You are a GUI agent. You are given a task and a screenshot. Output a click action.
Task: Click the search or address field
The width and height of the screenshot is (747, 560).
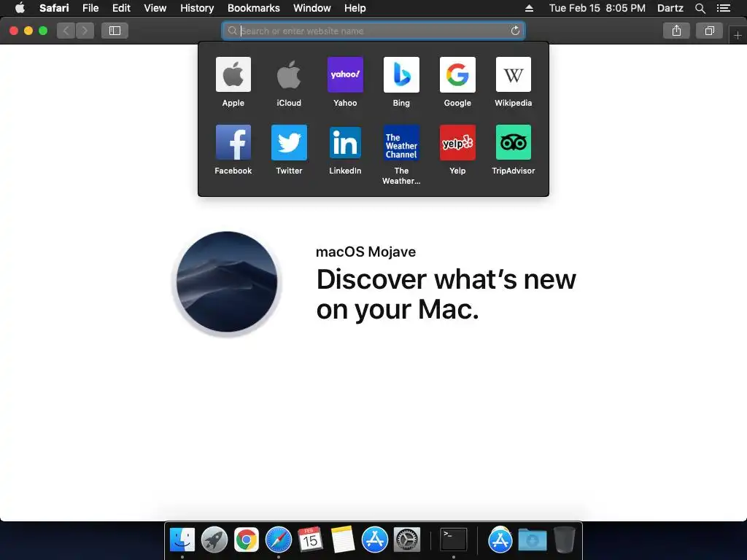[373, 31]
